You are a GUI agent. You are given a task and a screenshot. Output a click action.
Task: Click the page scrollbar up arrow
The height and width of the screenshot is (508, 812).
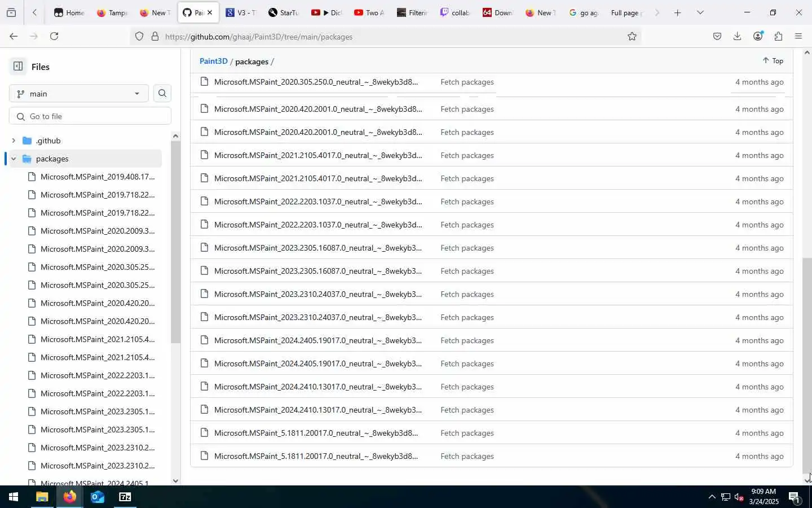(x=807, y=53)
